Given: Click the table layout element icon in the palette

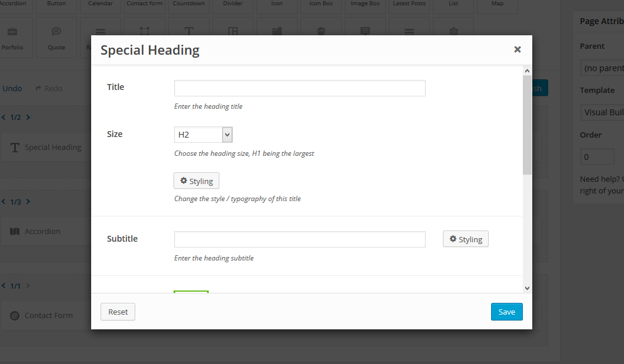Looking at the screenshot, I should [x=233, y=31].
